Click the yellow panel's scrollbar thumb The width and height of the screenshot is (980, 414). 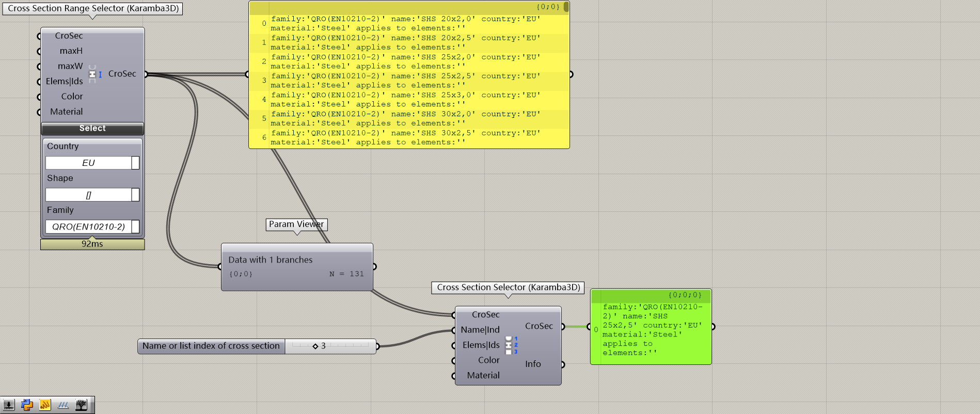566,7
